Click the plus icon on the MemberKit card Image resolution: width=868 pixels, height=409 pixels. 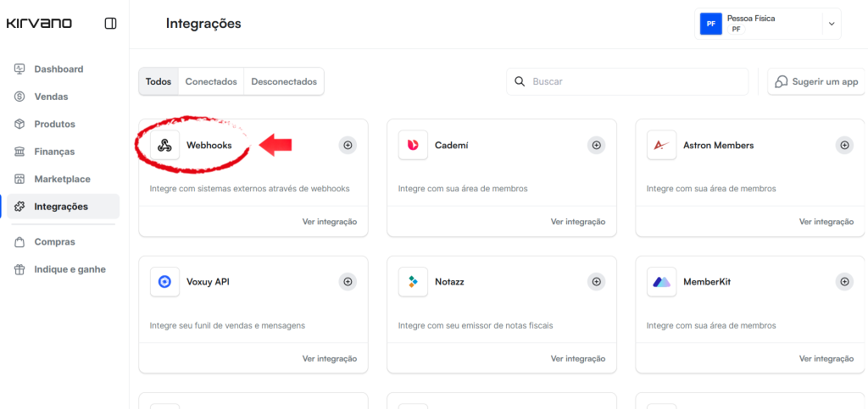coord(844,282)
